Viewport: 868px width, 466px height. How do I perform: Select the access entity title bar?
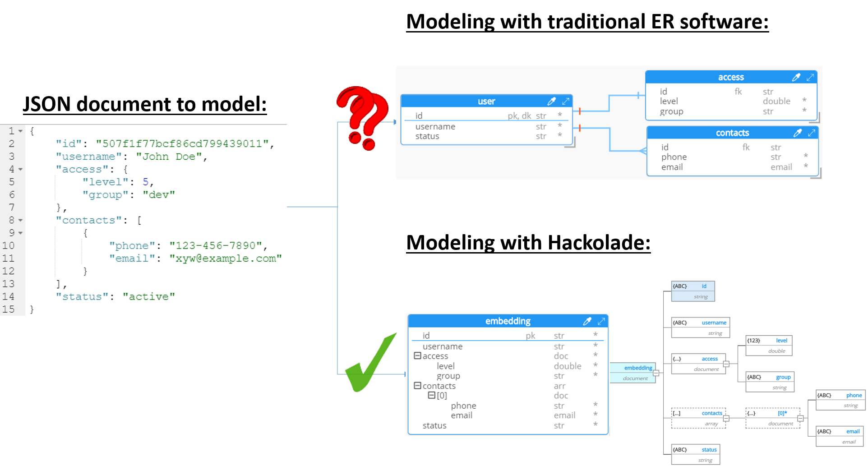(731, 77)
